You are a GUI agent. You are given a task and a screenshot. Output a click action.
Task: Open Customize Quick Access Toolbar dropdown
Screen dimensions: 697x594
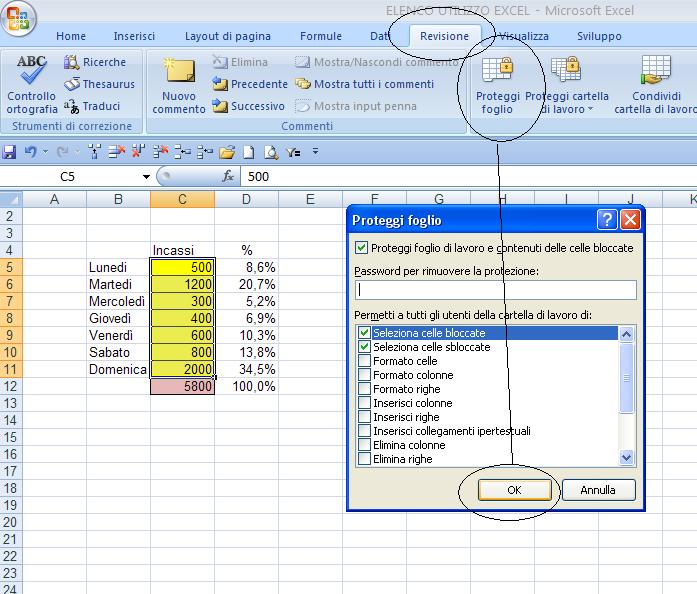point(315,152)
